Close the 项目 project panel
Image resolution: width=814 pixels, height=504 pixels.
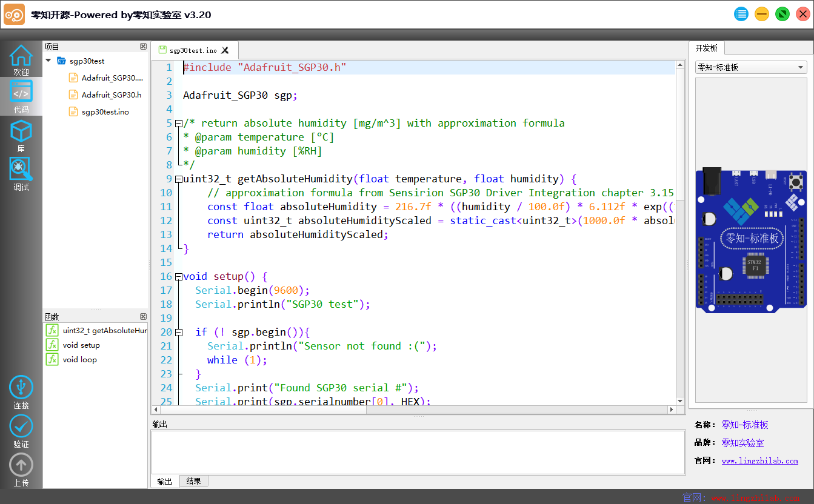(x=143, y=47)
